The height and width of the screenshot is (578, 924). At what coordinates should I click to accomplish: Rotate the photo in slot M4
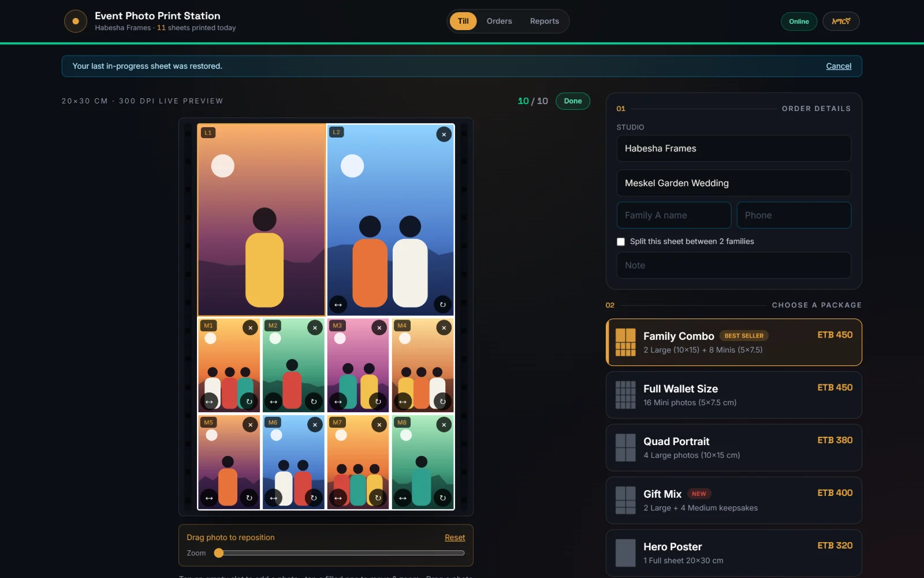443,402
